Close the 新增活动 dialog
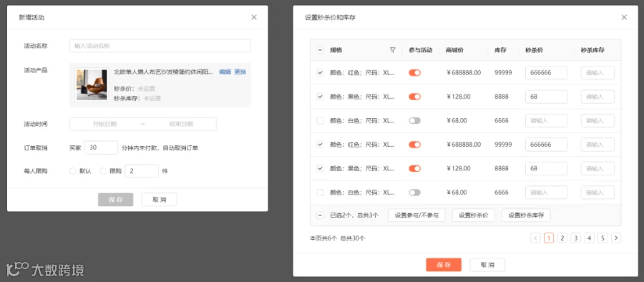644x282 pixels. pos(254,17)
